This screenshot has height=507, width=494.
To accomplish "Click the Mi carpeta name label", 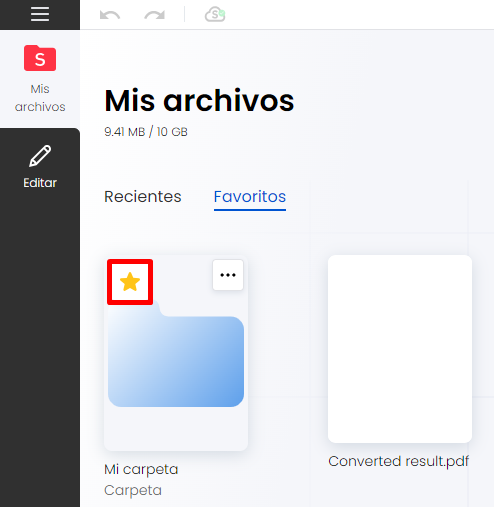I will [141, 469].
